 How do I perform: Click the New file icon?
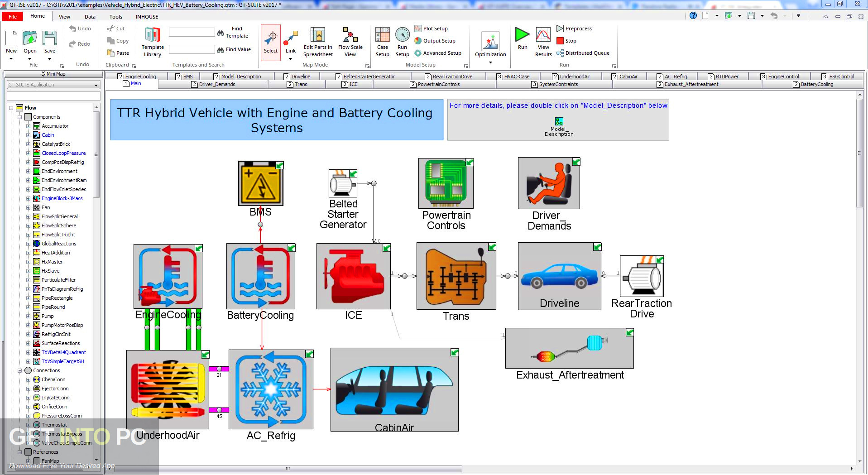[11, 38]
